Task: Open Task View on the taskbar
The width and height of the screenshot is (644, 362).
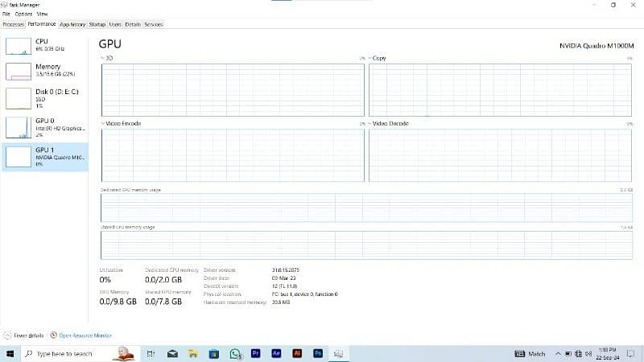Action: tap(151, 353)
